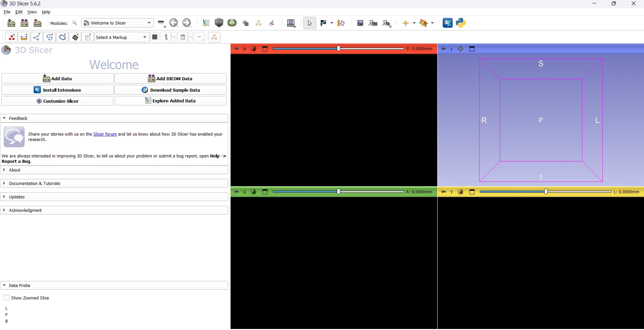The image size is (644, 330).
Task: Open the Select a Markup dropdown
Action: tap(121, 37)
